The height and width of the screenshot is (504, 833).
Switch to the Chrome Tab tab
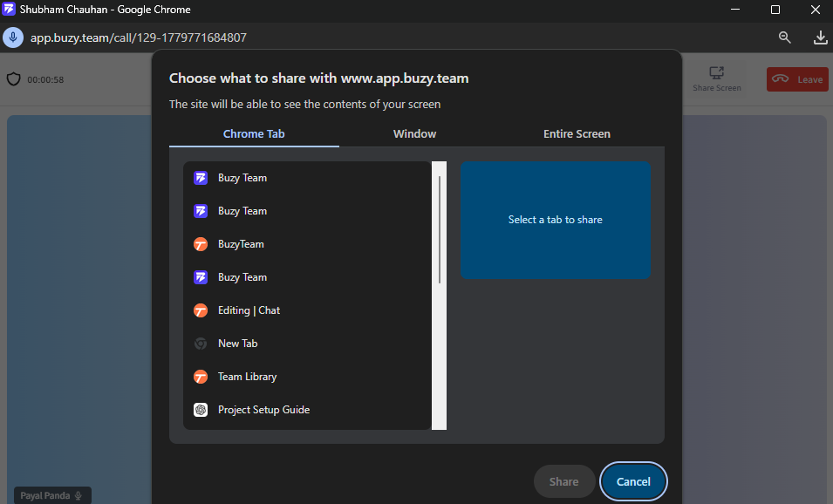(x=254, y=133)
